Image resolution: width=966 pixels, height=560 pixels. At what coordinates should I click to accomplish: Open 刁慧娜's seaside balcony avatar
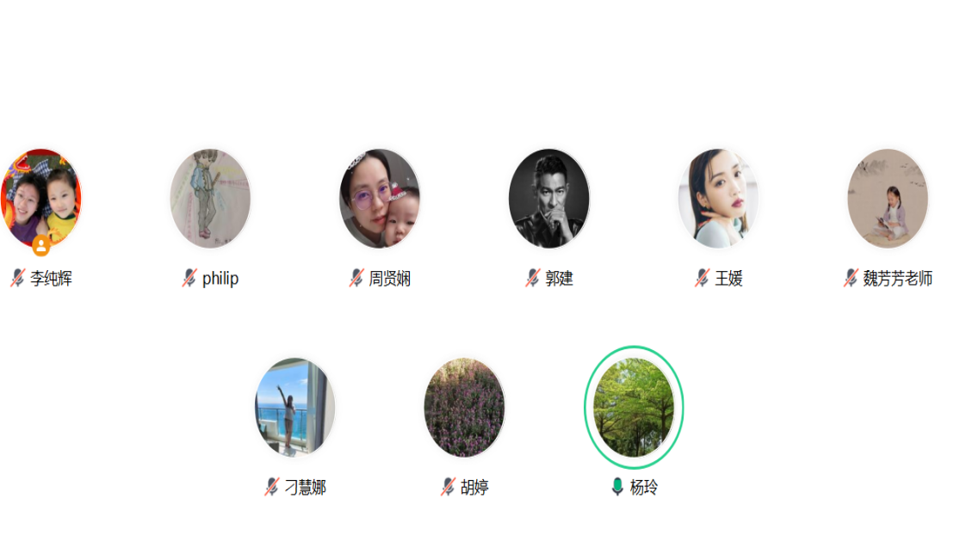click(295, 408)
